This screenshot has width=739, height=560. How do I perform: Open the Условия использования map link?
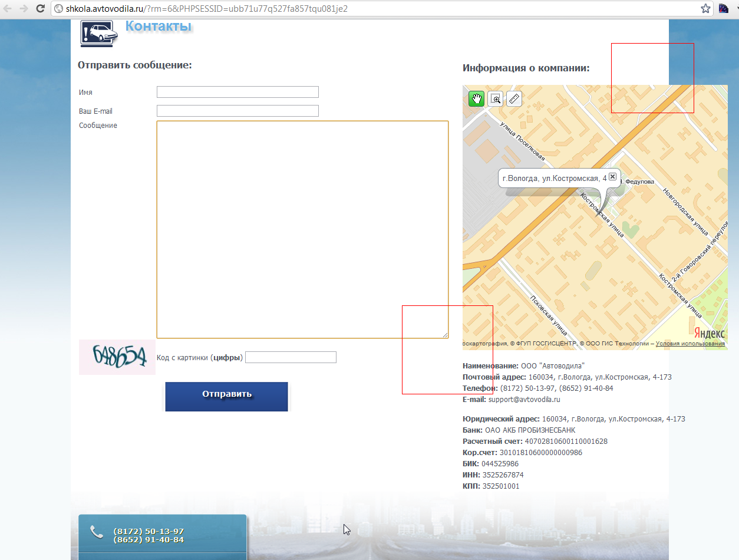click(690, 344)
